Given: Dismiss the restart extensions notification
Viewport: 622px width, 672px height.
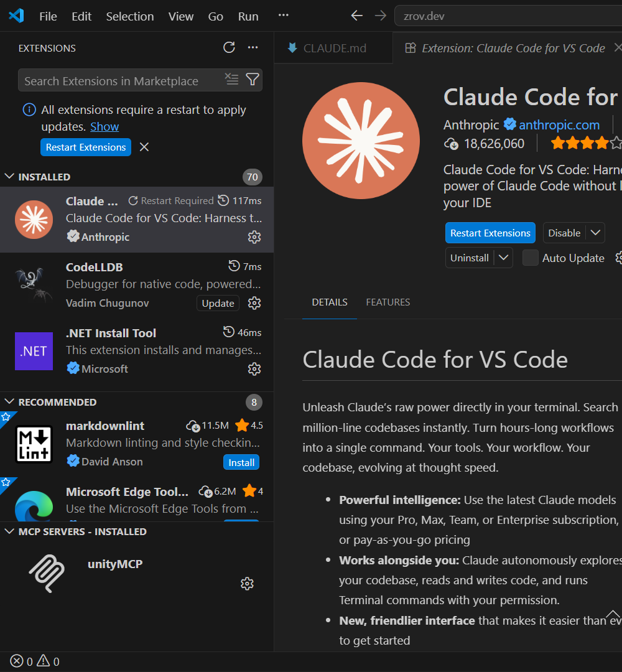Looking at the screenshot, I should 144,147.
